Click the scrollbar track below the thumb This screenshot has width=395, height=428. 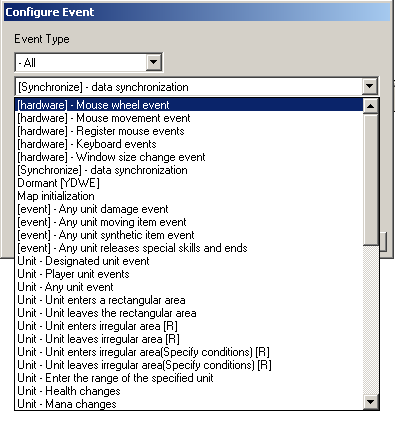[371, 320]
